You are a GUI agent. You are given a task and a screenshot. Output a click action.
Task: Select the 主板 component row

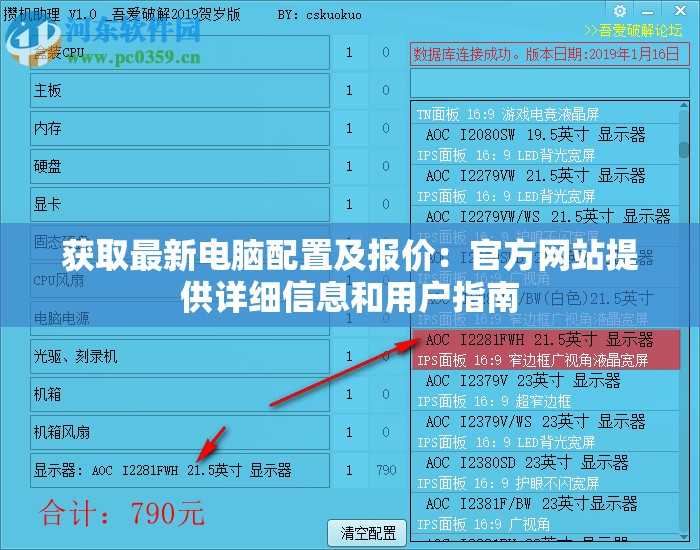click(180, 91)
